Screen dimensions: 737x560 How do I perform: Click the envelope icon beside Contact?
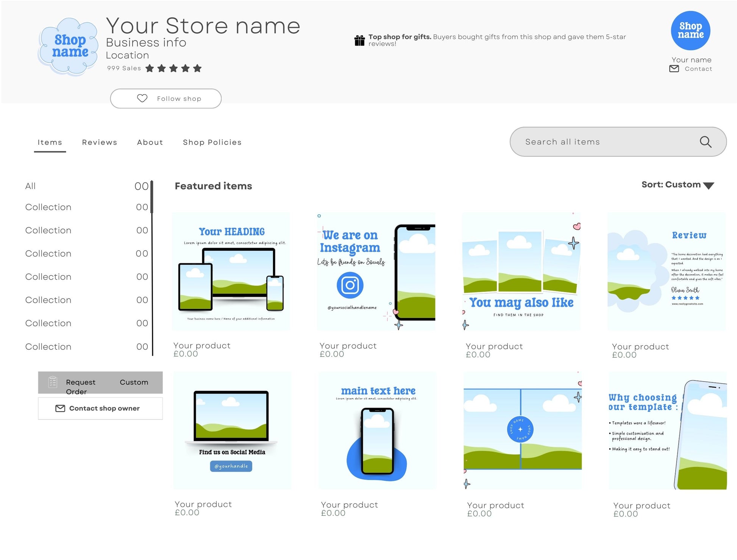674,69
